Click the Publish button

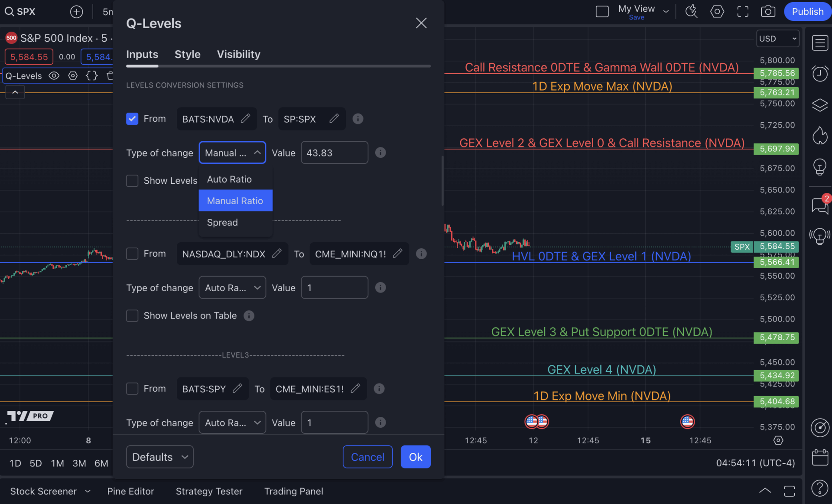807,12
